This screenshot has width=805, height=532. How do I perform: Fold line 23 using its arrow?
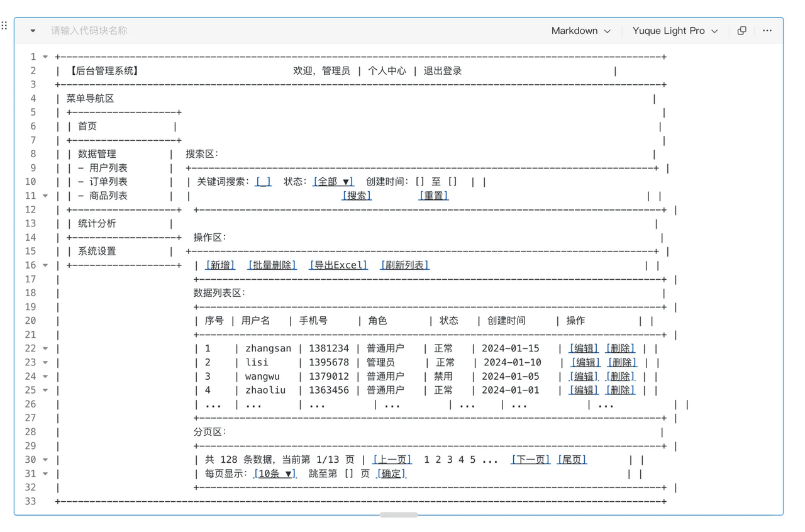pyautogui.click(x=45, y=362)
